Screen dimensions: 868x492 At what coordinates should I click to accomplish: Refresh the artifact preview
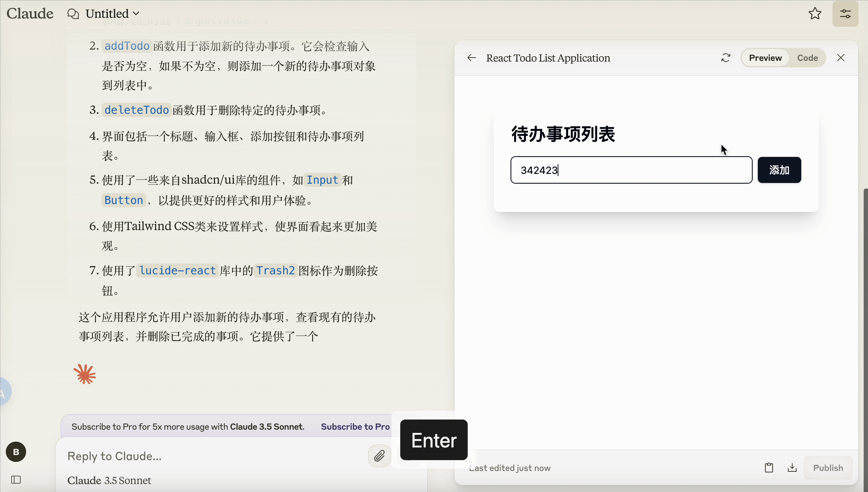point(726,58)
